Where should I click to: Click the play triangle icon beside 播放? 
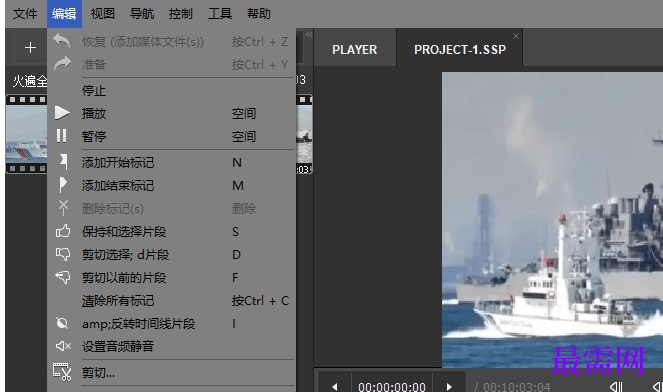[62, 113]
